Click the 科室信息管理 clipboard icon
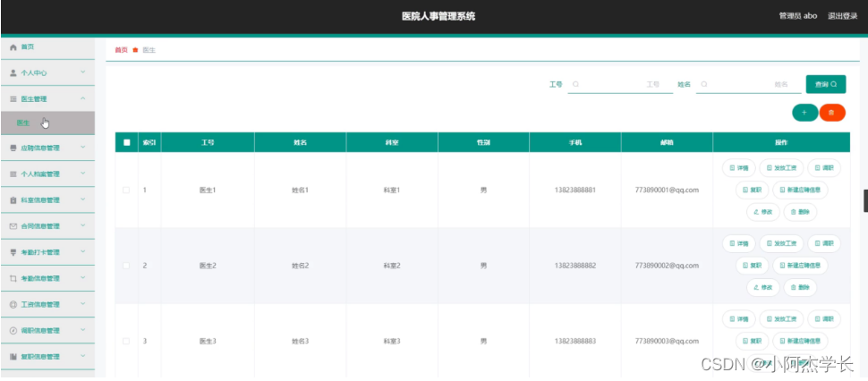The height and width of the screenshot is (381, 868). pyautogui.click(x=13, y=200)
